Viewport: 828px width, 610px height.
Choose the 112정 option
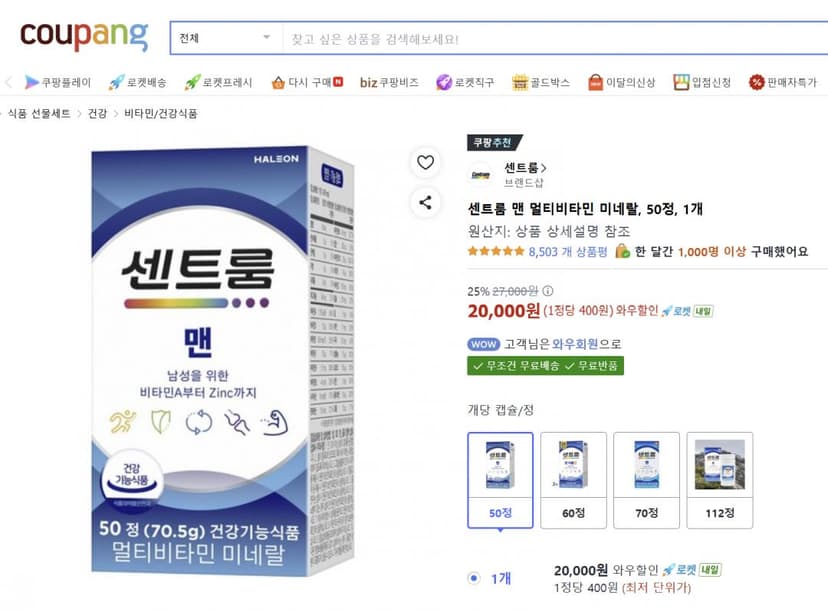720,480
